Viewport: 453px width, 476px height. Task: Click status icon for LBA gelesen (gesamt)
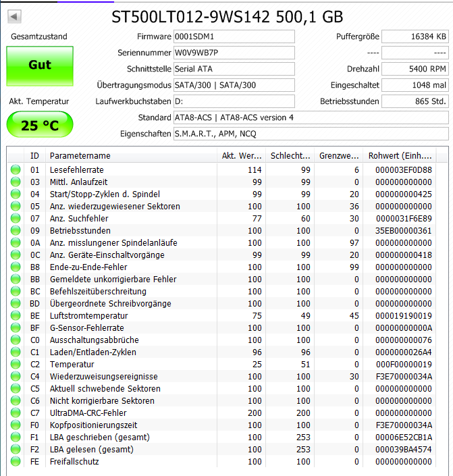pos(16,449)
